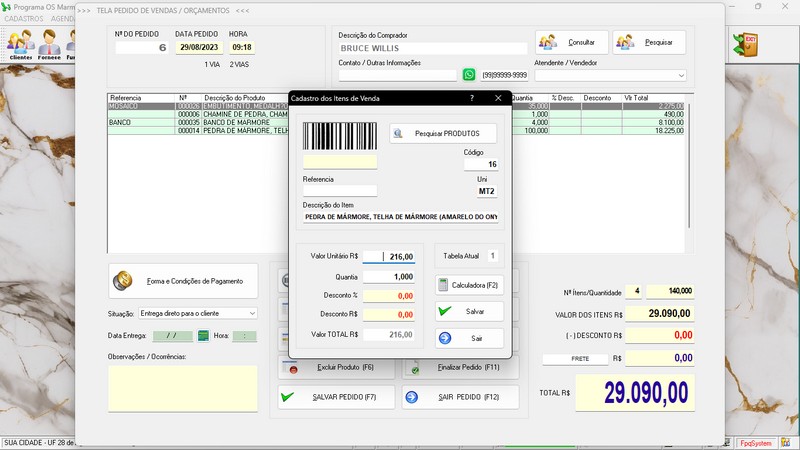Click the green exit door icon

[745, 45]
